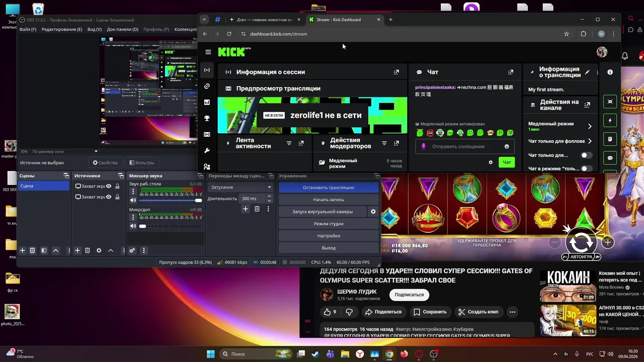This screenshot has height=362, width=644.
Task: Open source properties gear in OBS Источники
Action: 99,250
